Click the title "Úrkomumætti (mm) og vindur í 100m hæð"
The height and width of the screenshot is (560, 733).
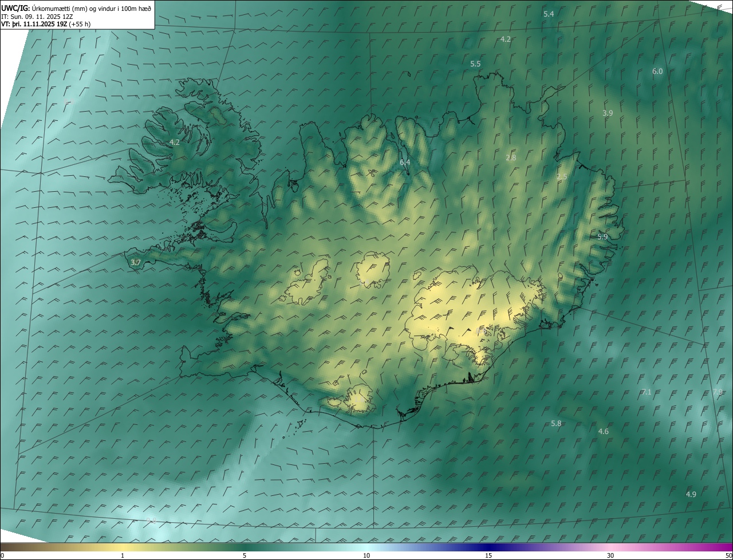point(90,8)
